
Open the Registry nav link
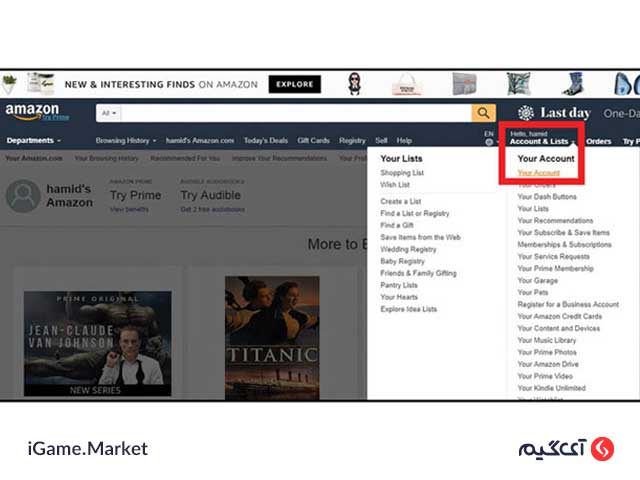(352, 140)
